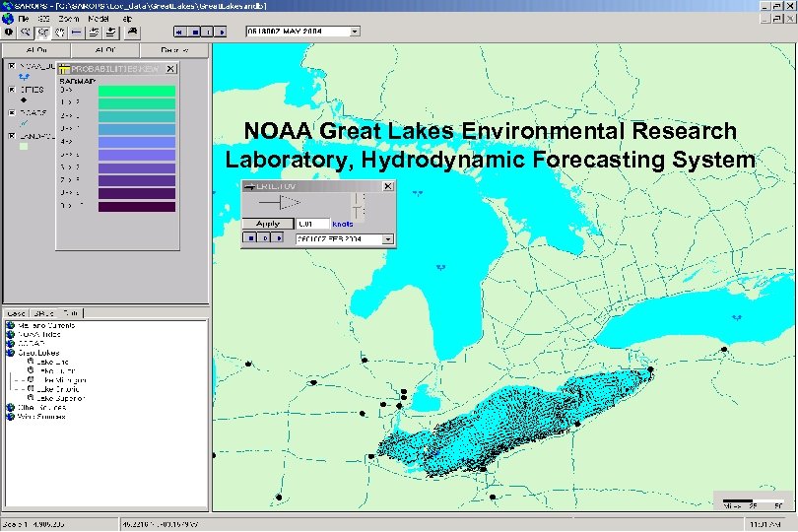This screenshot has width=798, height=532.
Task: Click the stop button in main toolbar
Action: (x=194, y=32)
